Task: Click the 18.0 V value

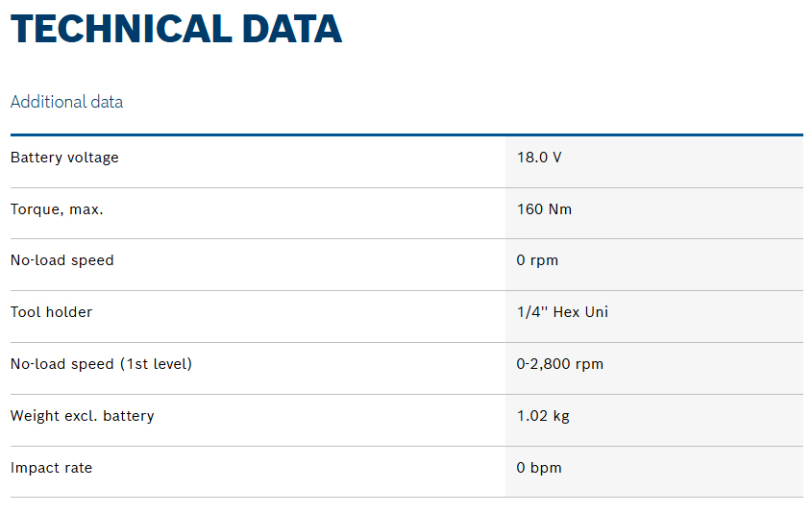Action: click(538, 158)
